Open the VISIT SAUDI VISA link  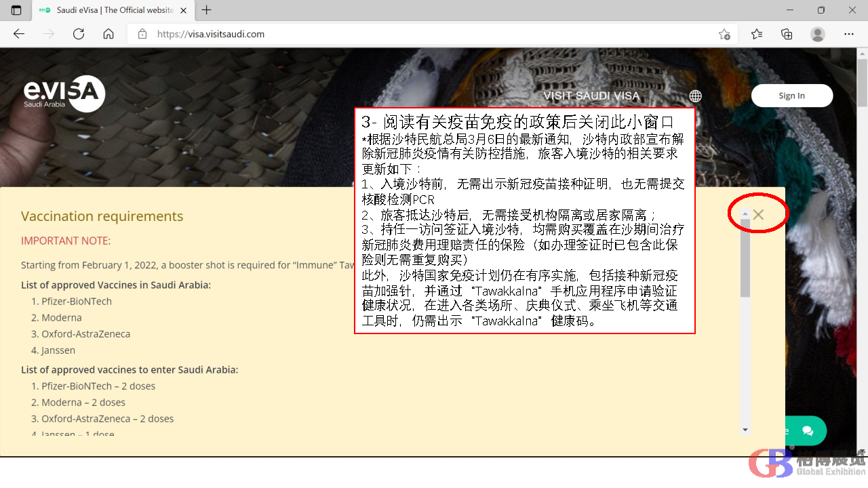point(591,96)
